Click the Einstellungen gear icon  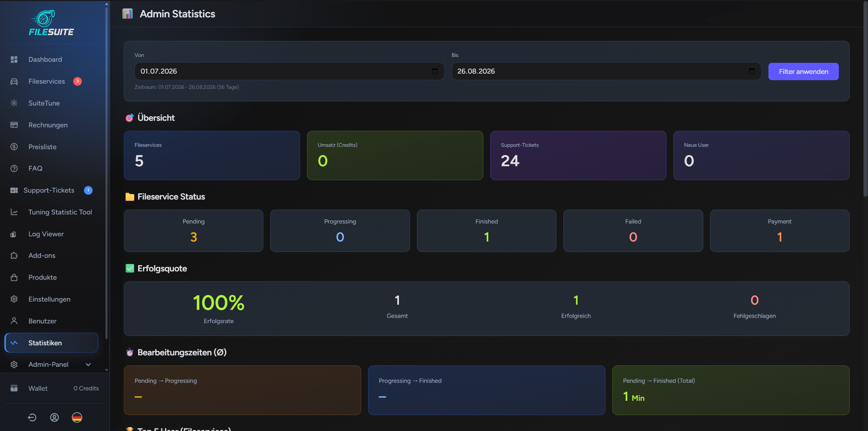coord(14,299)
